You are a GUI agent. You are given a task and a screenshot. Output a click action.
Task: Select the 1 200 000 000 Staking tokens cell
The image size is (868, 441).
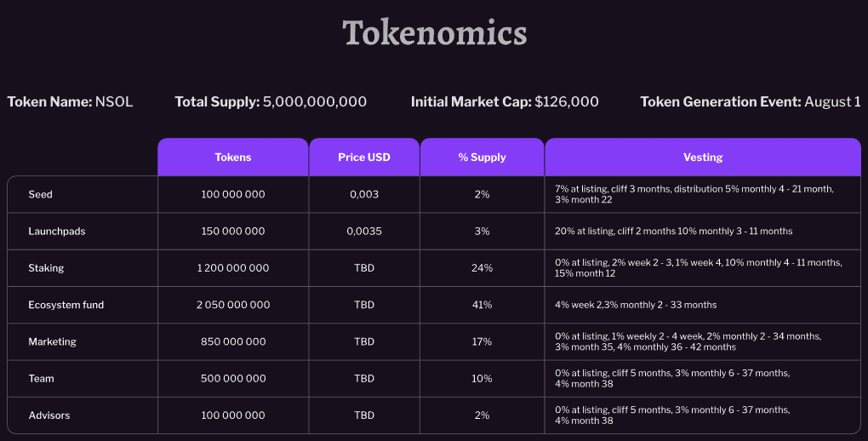233,268
